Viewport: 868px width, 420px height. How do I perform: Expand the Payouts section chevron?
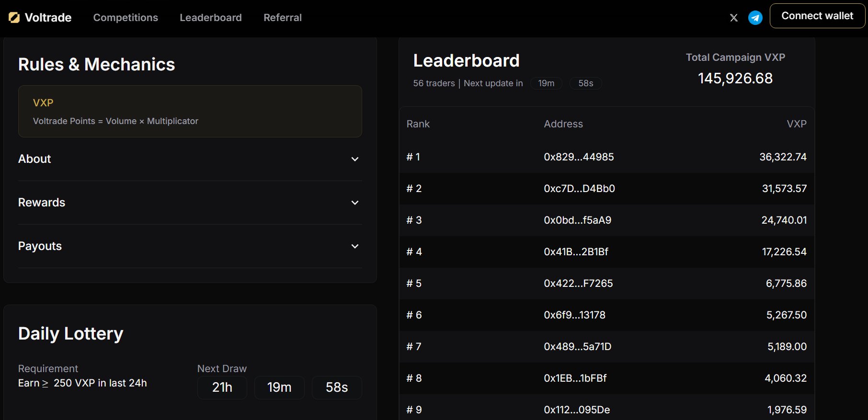[x=355, y=246]
